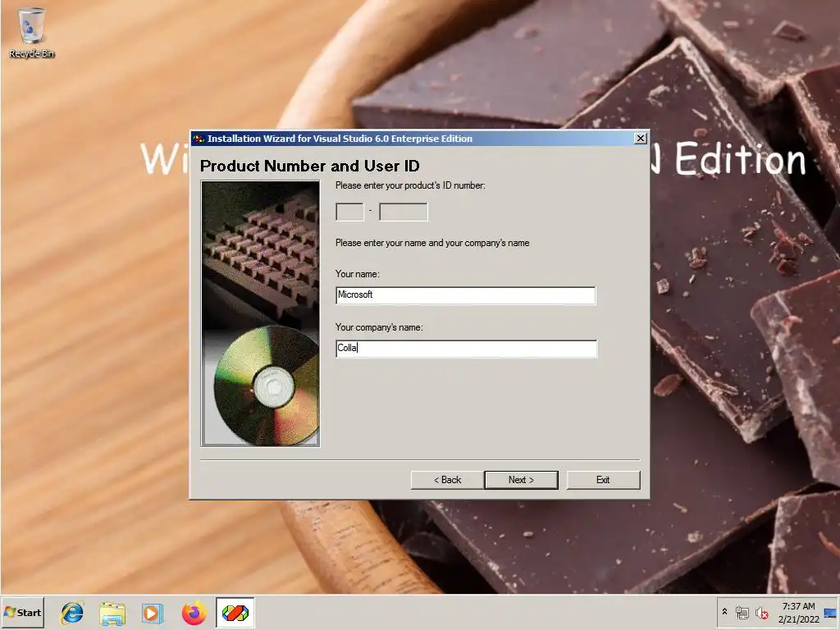Click the 'Your company's name:' label

379,327
